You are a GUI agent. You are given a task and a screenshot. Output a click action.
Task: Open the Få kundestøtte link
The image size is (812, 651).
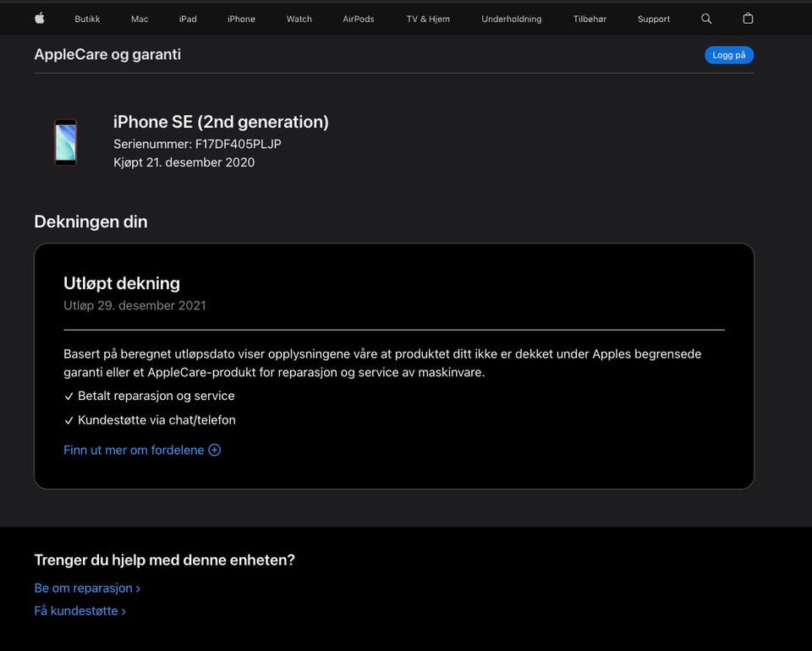point(80,610)
